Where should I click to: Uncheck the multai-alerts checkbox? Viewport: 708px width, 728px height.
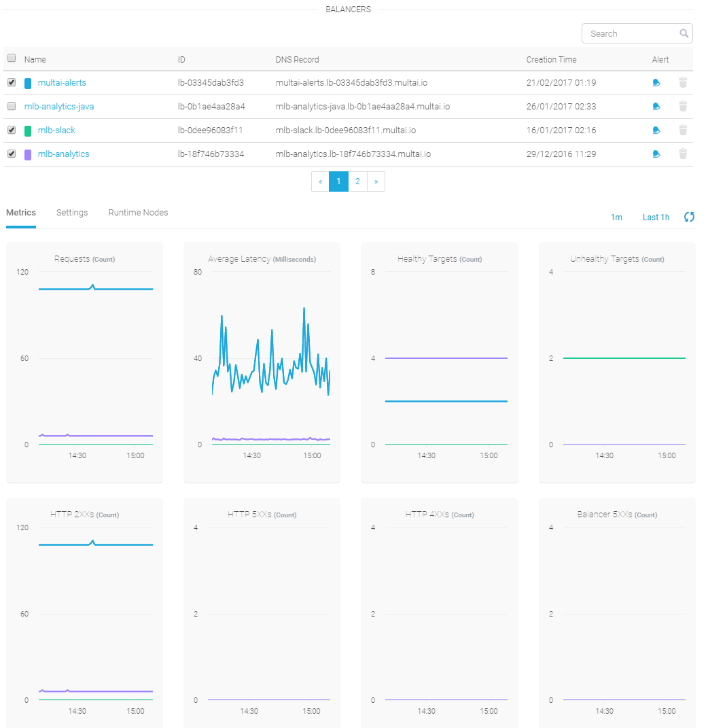(x=12, y=82)
